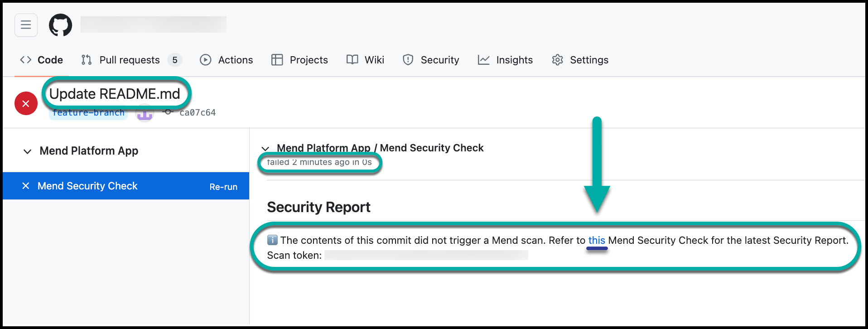The height and width of the screenshot is (329, 868).
Task: Click the Actions play-circle icon
Action: 205,60
